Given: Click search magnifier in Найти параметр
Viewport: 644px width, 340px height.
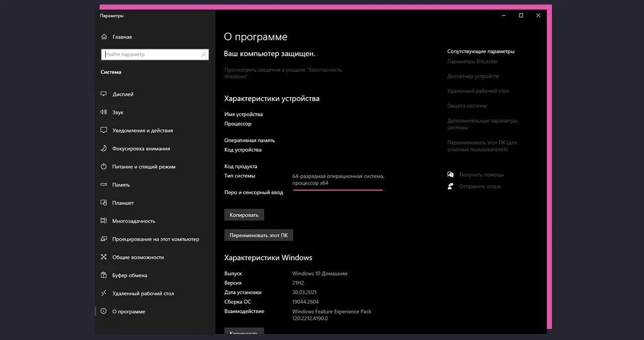Looking at the screenshot, I should coord(204,54).
